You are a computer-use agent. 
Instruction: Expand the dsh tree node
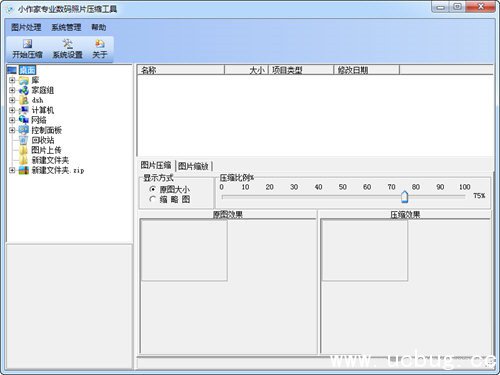coord(12,100)
